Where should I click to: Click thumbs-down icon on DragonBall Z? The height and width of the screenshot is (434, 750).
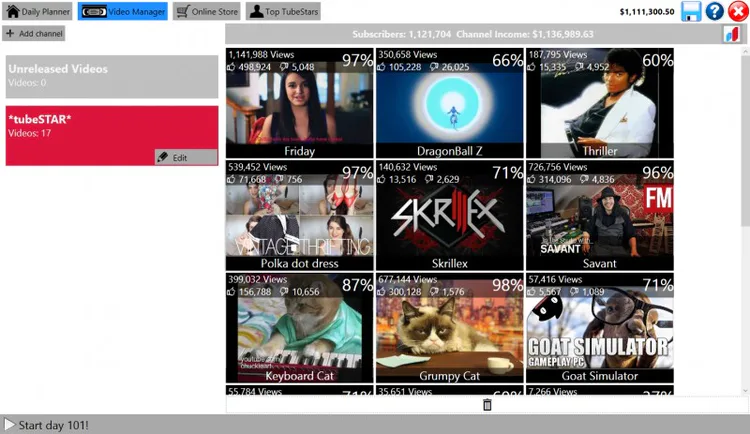434,67
